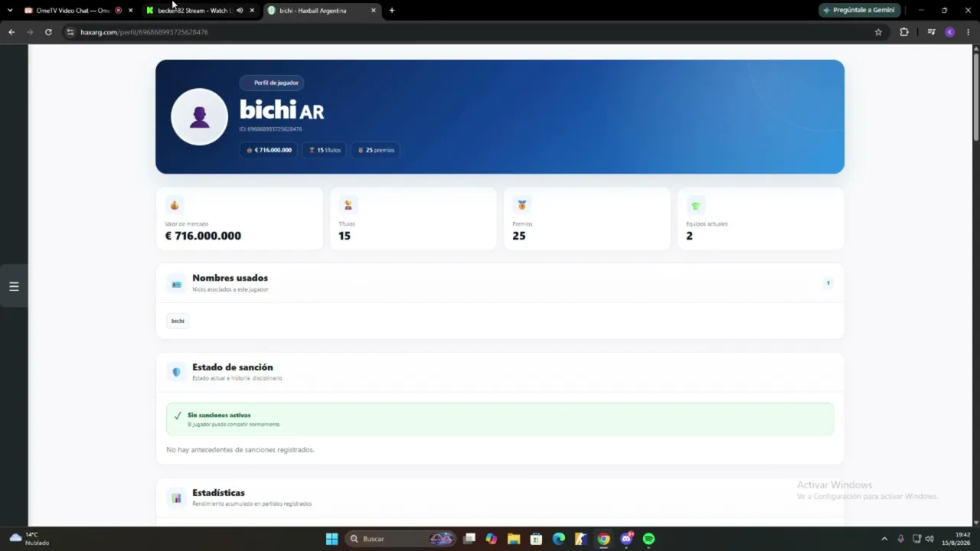Mute the becker82 Stream tab audio
Image resolution: width=980 pixels, height=551 pixels.
(x=240, y=11)
